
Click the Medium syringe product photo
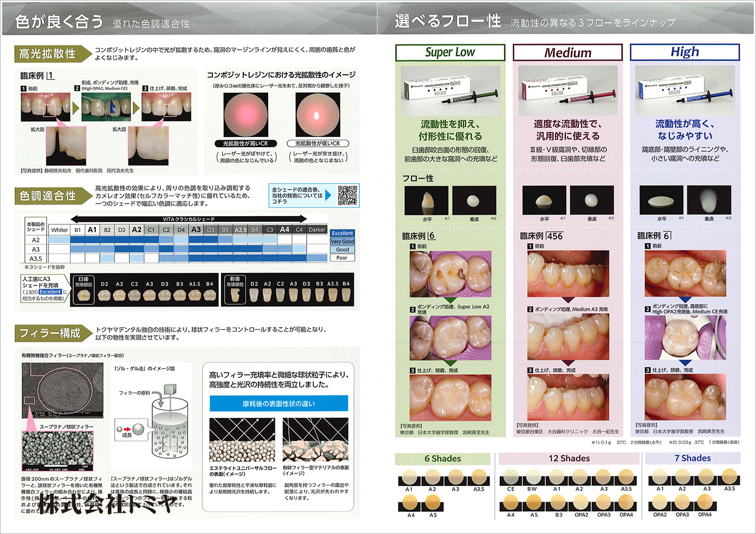tap(567, 89)
